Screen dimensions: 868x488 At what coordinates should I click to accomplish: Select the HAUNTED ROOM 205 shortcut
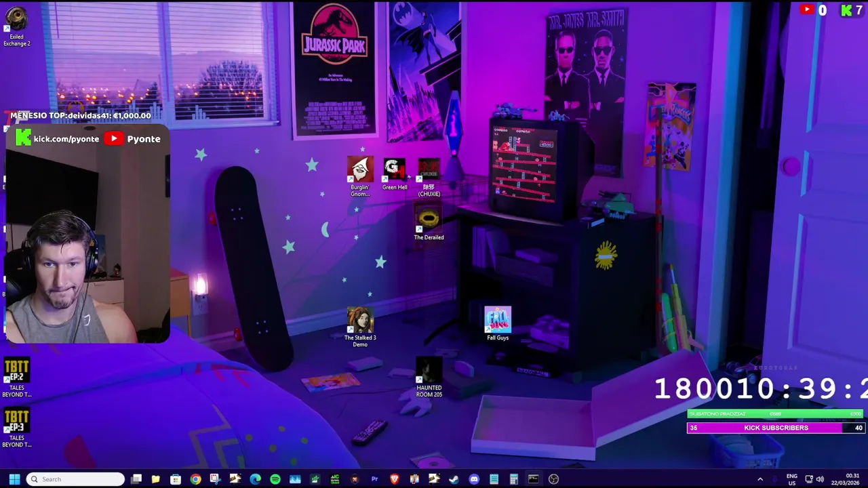pos(429,378)
